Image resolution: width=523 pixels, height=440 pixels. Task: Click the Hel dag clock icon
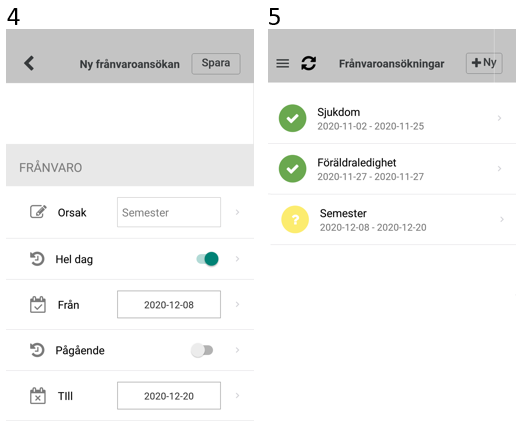click(37, 259)
